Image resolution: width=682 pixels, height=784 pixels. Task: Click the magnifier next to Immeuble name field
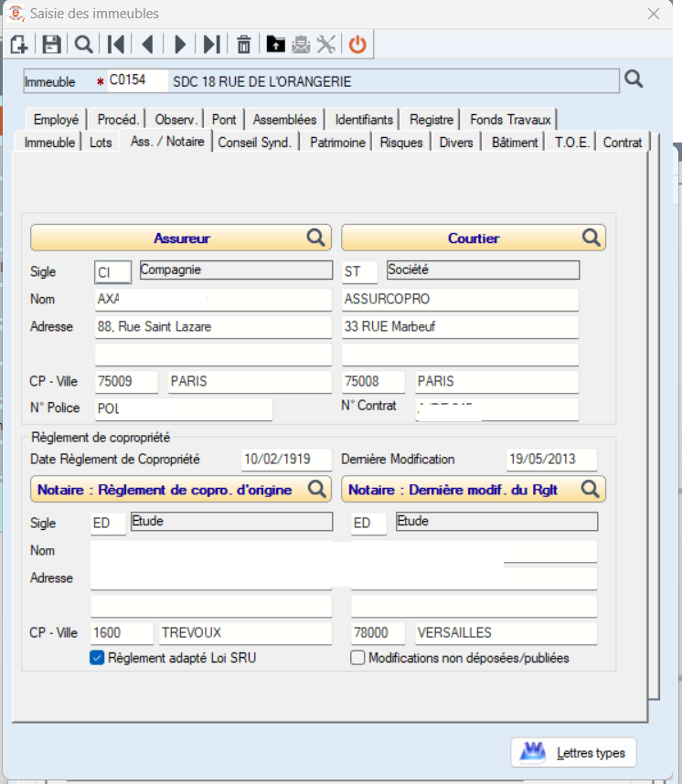(634, 79)
